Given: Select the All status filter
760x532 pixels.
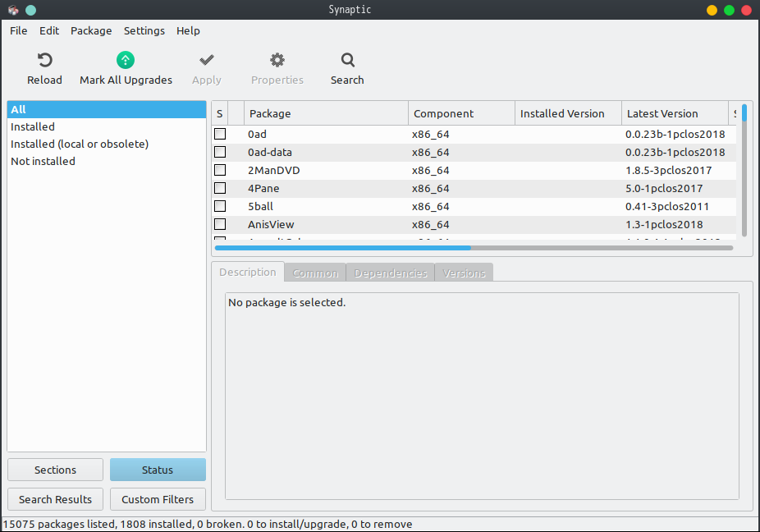Looking at the screenshot, I should (107, 109).
